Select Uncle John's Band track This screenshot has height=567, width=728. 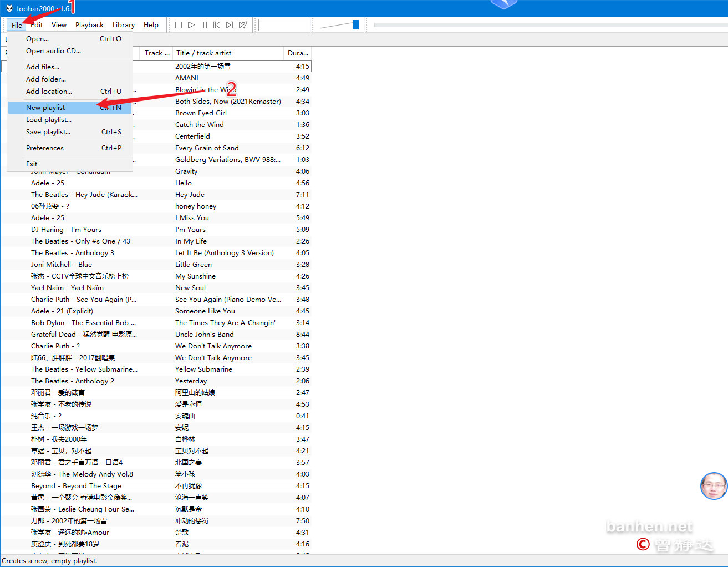[x=205, y=335]
